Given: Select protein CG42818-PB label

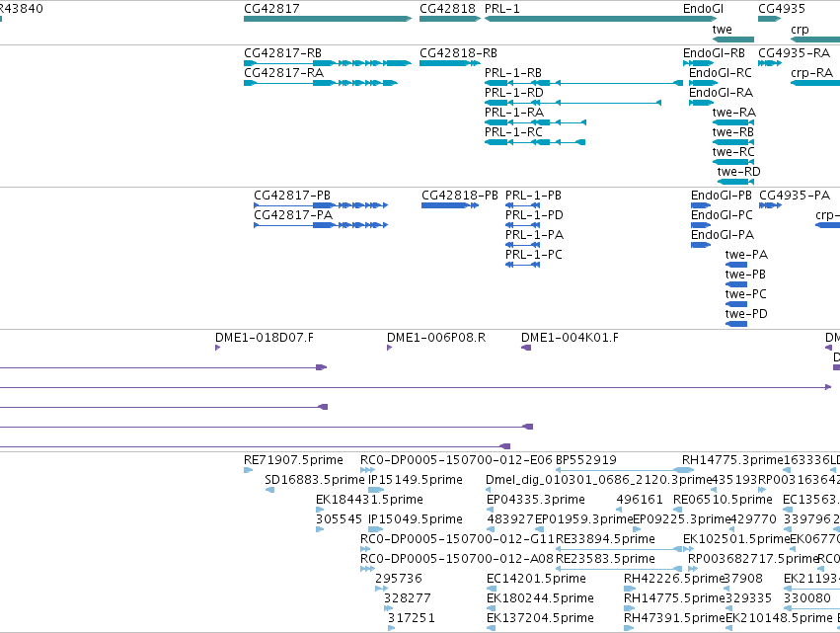Looking at the screenshot, I should [460, 196].
